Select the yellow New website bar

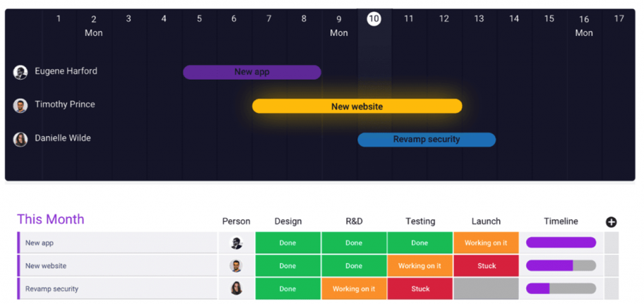(x=357, y=107)
